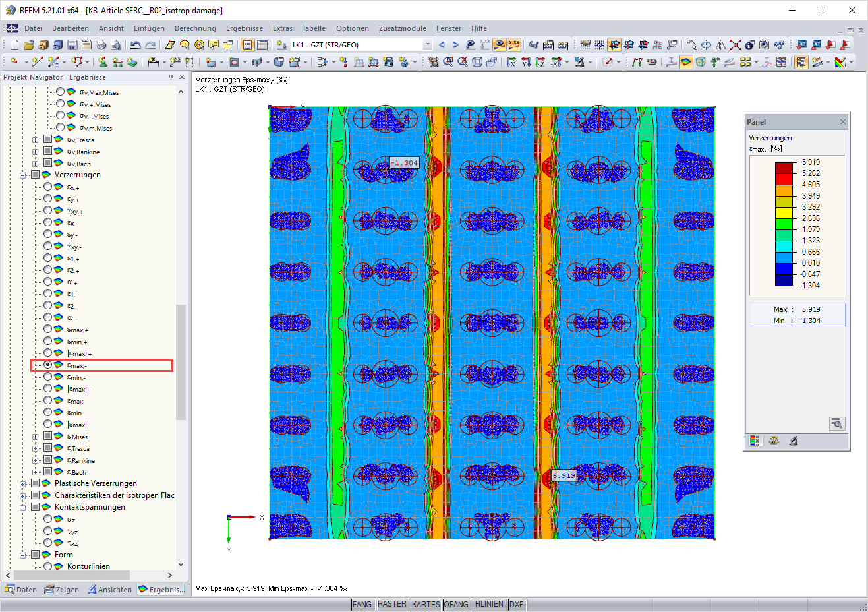
Task: Close the Panel with its X button
Action: 842,122
